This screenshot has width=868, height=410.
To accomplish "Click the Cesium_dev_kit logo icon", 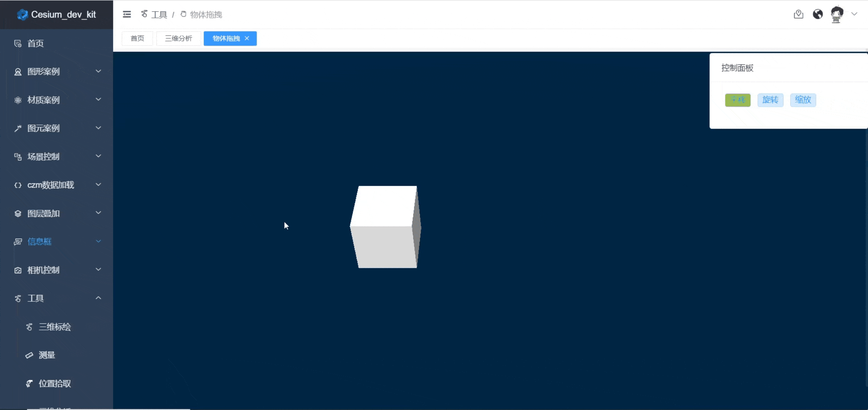I will click(x=22, y=14).
